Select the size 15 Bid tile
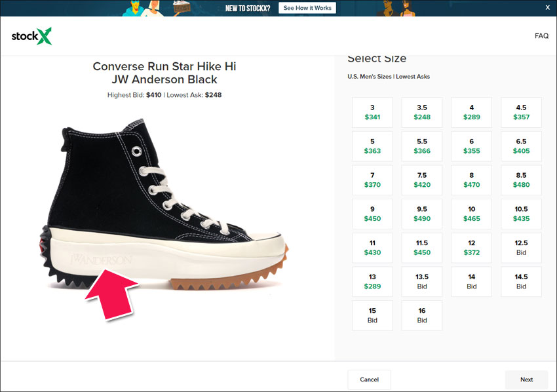Viewport: 557px width, 392px height. click(x=372, y=315)
